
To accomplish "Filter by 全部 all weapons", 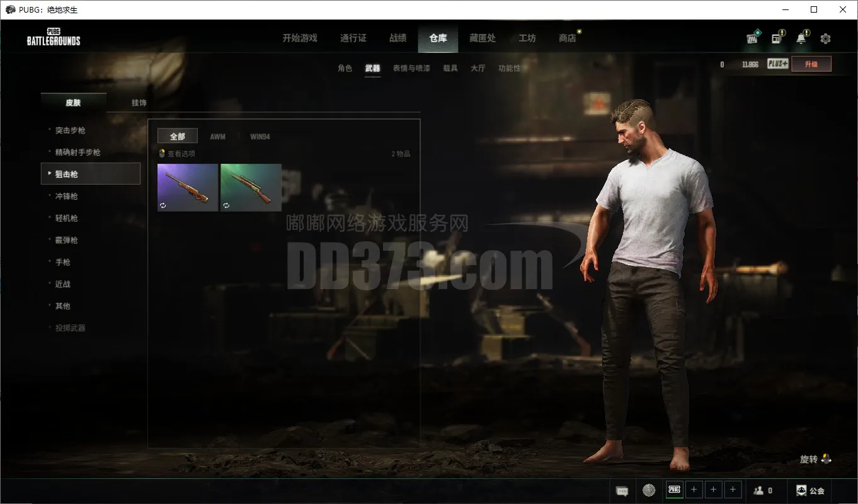I will (x=178, y=136).
